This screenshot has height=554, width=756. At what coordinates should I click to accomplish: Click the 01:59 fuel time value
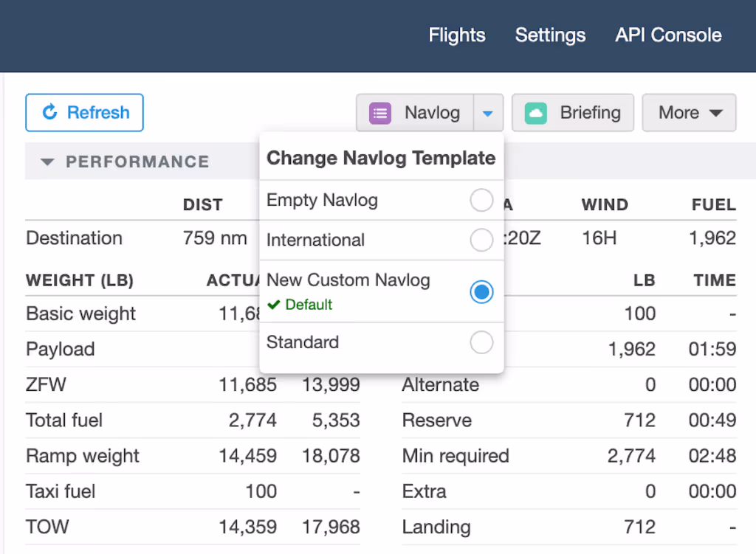tap(712, 349)
